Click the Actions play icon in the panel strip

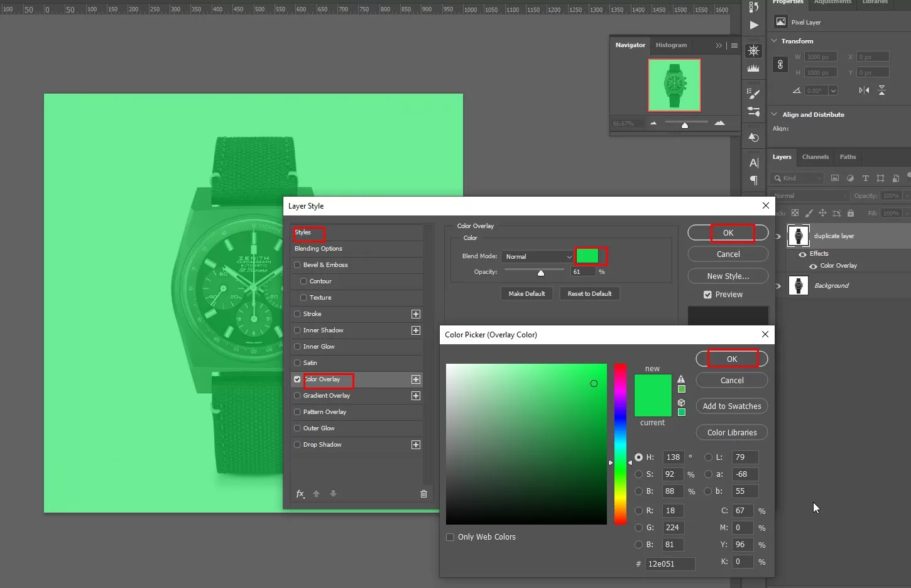pyautogui.click(x=754, y=25)
